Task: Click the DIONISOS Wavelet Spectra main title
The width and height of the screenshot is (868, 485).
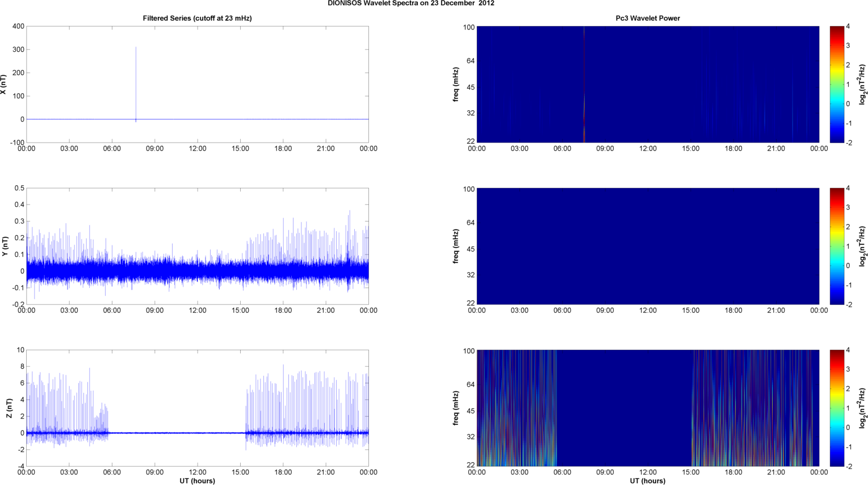Action: (x=411, y=3)
